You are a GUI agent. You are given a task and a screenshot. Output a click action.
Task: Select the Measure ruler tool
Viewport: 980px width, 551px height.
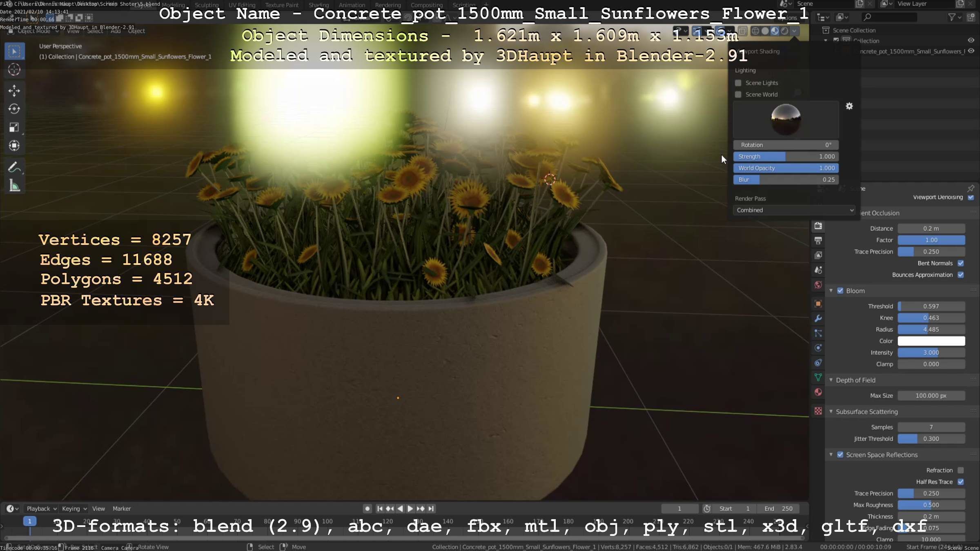(14, 186)
